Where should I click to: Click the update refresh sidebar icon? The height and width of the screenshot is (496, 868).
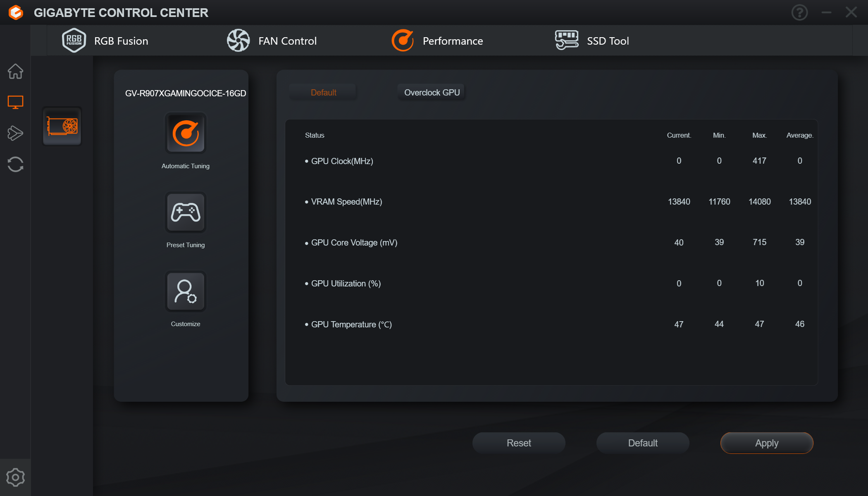[15, 164]
